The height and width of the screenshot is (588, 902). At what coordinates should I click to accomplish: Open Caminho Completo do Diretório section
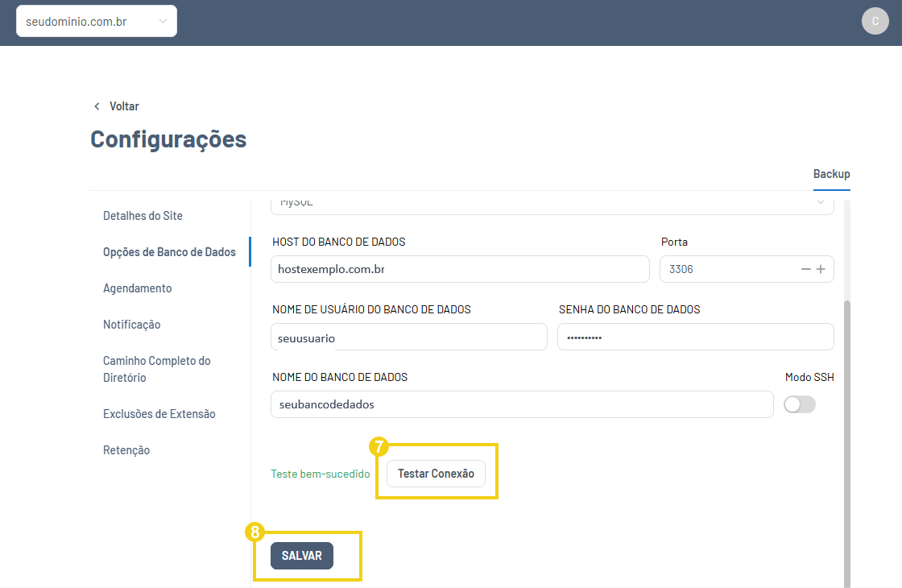(156, 369)
